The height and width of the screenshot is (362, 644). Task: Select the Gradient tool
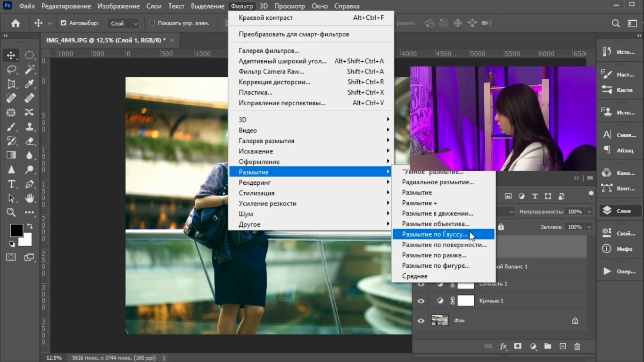click(11, 155)
